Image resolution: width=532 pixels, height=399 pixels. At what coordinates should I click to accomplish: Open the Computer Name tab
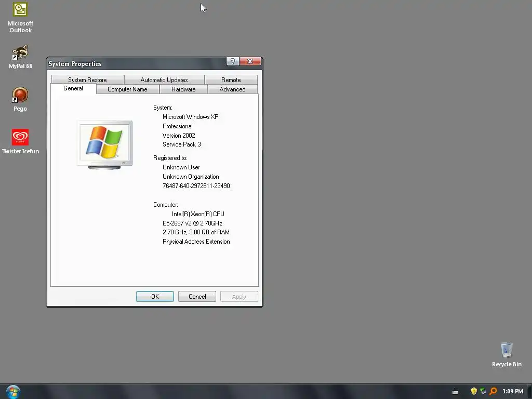click(128, 89)
